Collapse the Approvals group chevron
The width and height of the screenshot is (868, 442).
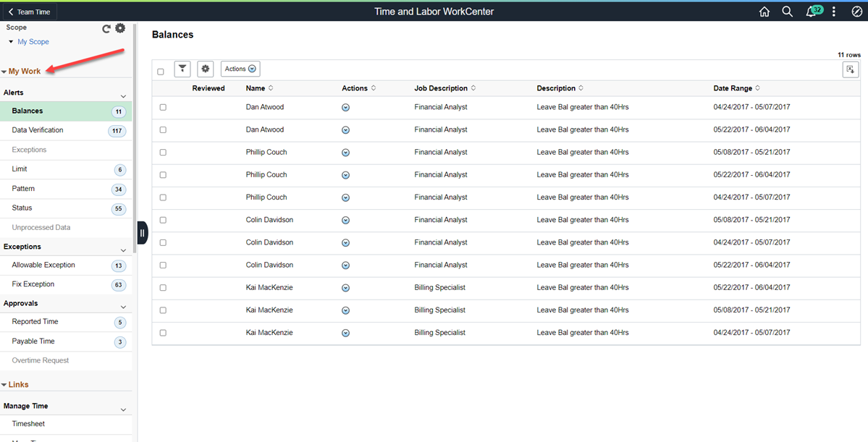click(124, 307)
